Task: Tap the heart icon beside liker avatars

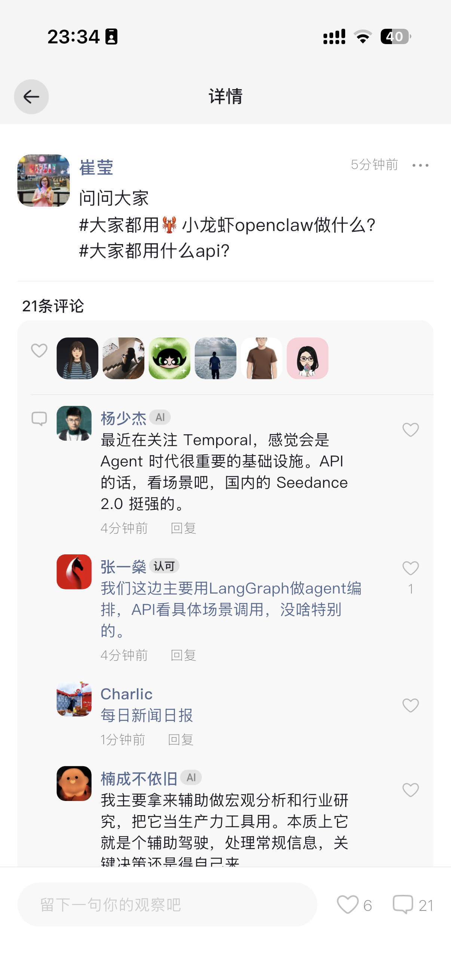Action: click(x=39, y=350)
